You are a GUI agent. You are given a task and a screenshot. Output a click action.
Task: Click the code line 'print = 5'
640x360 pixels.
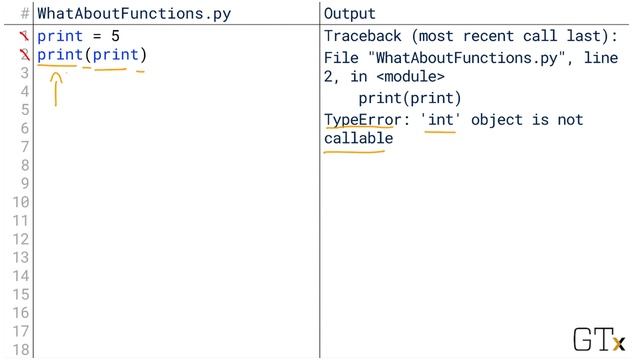pos(78,36)
